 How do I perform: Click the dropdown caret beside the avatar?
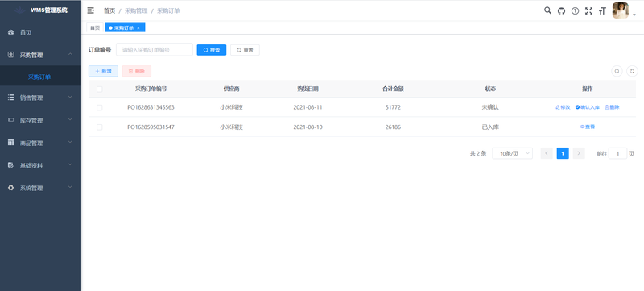(634, 15)
